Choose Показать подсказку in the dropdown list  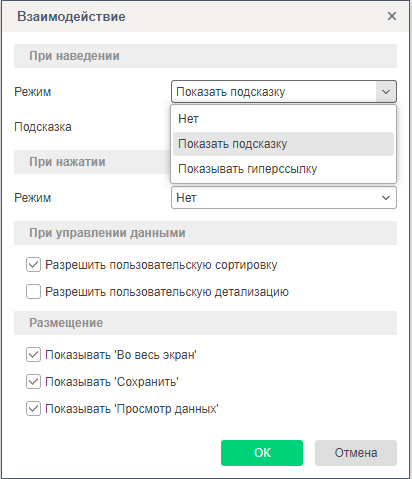click(283, 144)
